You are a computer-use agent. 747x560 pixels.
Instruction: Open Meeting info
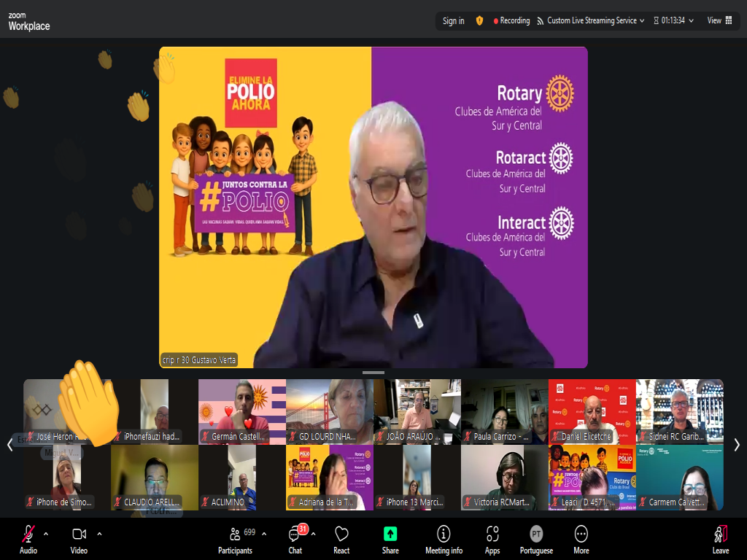[444, 534]
